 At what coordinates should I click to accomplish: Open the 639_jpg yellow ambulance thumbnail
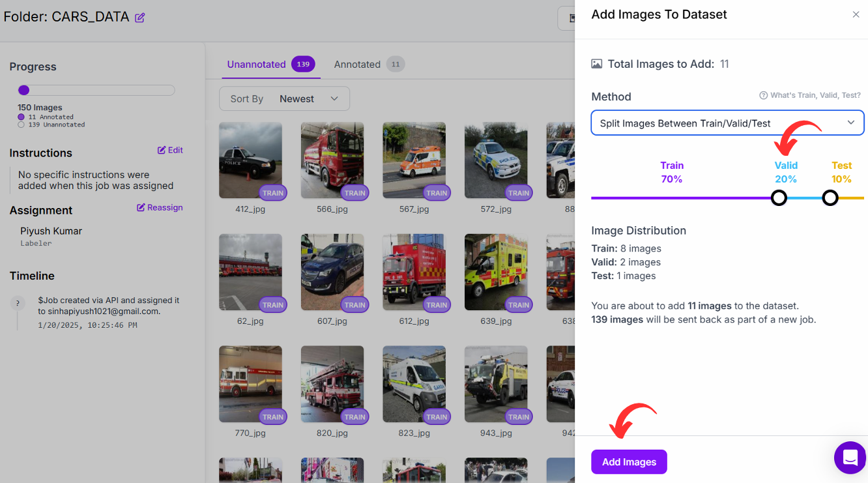coord(496,272)
